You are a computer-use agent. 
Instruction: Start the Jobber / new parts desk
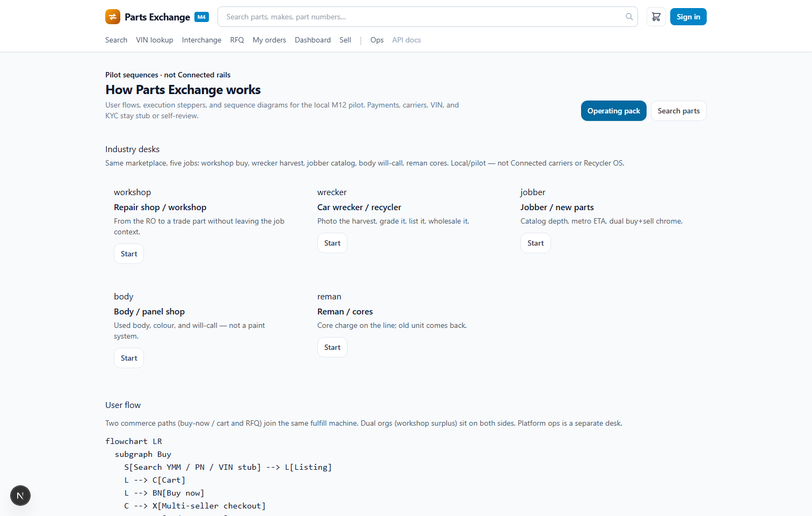tap(535, 243)
